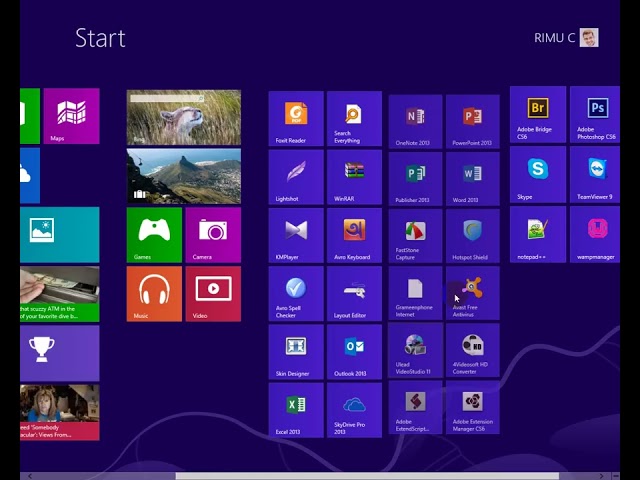Open notepad++

pos(538,235)
